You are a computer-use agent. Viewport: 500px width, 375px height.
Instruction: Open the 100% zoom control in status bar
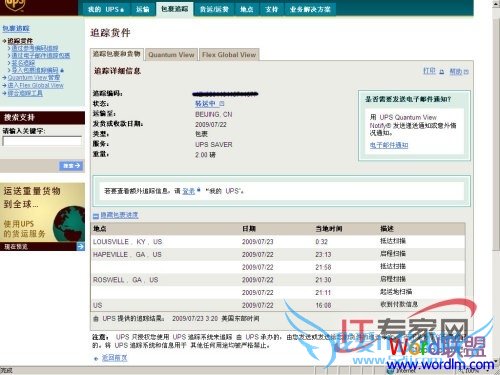coord(472,371)
